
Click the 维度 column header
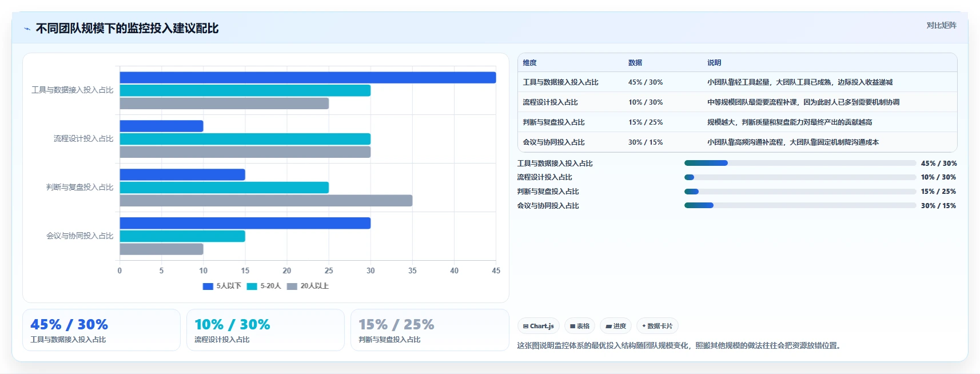[529, 63]
